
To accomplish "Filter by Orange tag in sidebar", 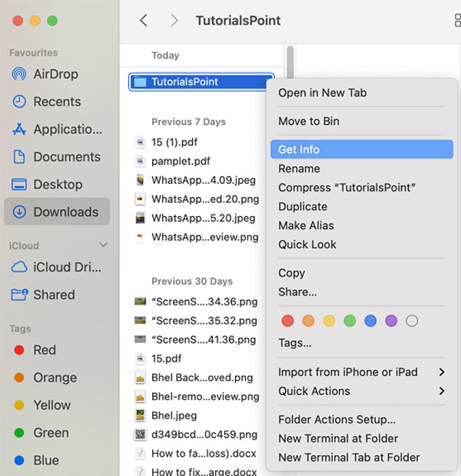I will pyautogui.click(x=55, y=378).
